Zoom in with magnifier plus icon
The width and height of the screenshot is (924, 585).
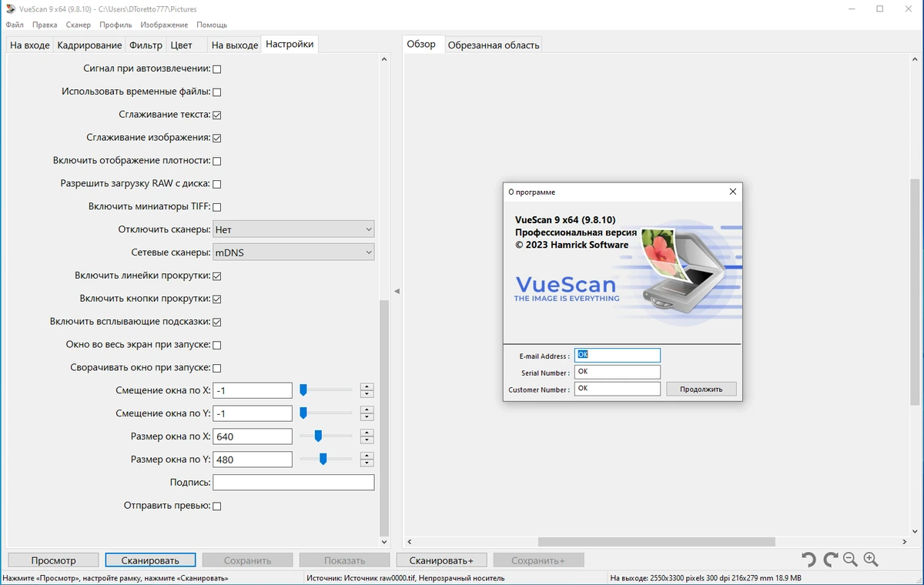coord(871,560)
